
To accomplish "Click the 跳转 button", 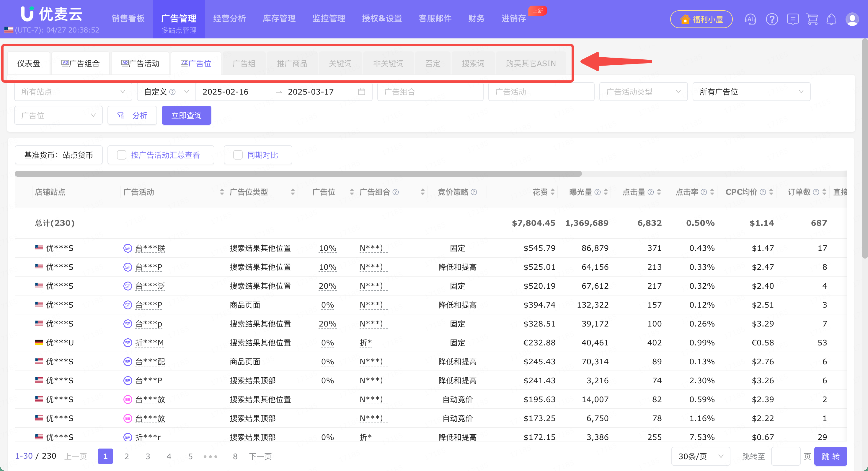I will 831,456.
